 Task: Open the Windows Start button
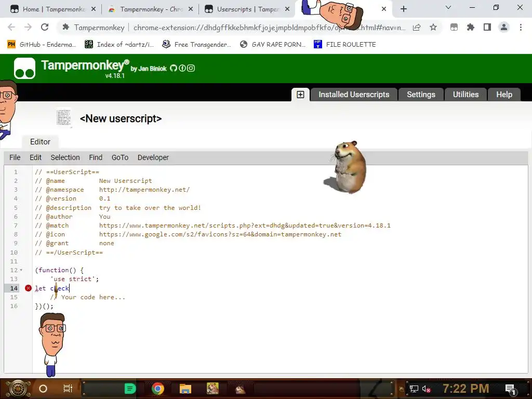17,389
